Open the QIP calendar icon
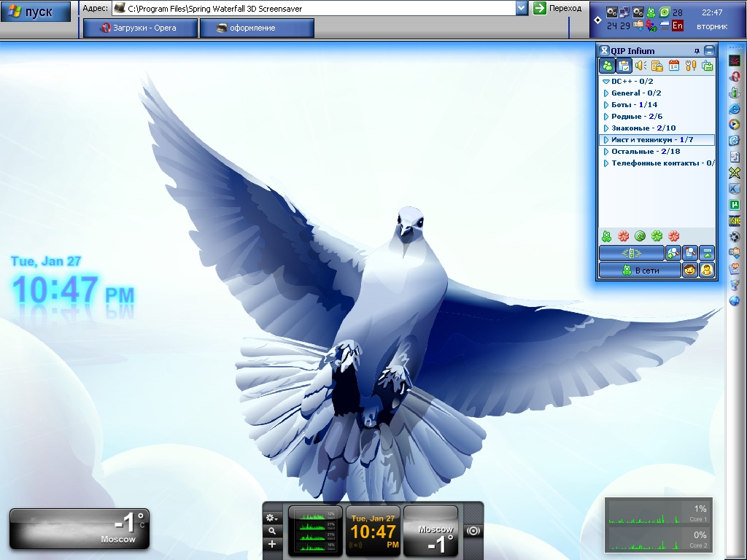This screenshot has height=560, width=747. point(674,66)
